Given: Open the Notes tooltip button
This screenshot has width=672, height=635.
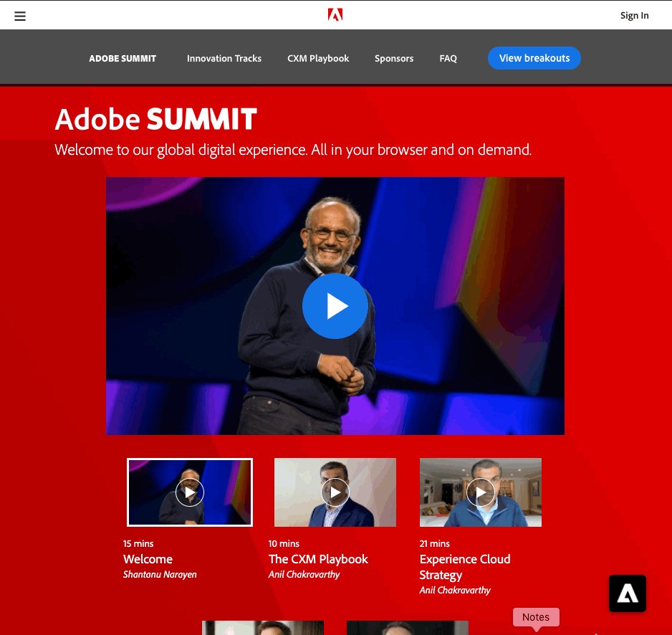Looking at the screenshot, I should coord(536,617).
